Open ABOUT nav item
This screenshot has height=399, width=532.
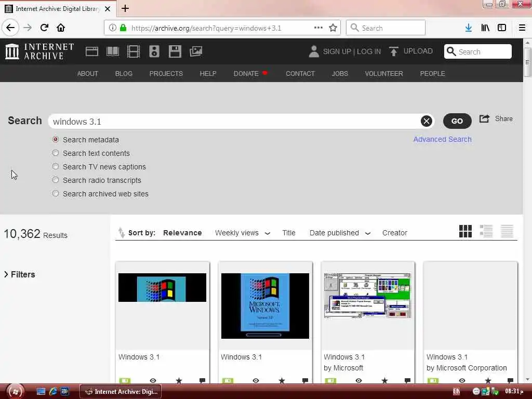[x=87, y=74]
